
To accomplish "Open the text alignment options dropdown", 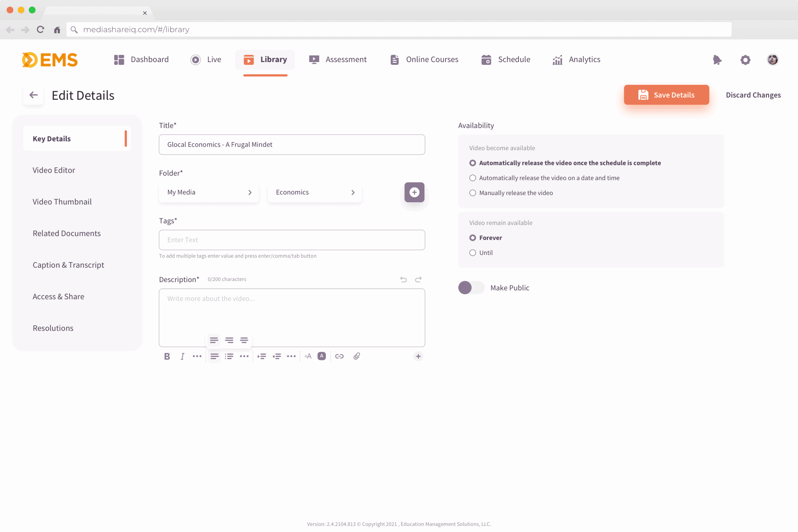I will click(214, 356).
